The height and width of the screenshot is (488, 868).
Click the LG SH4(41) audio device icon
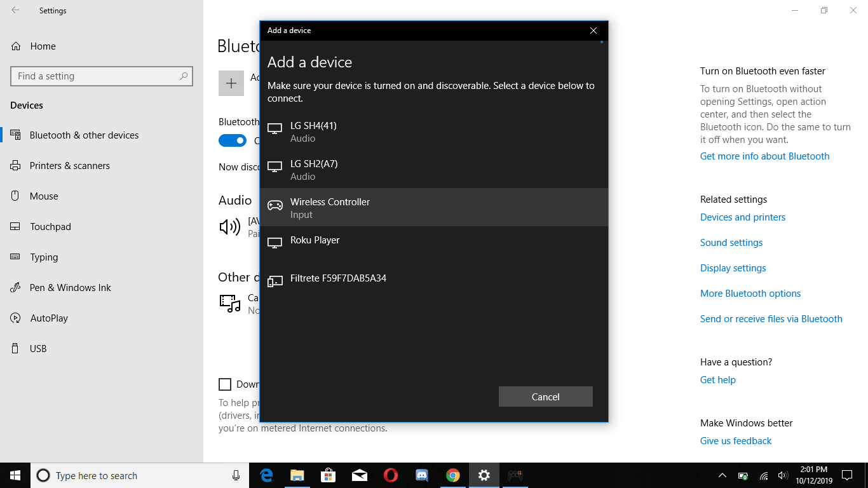275,128
